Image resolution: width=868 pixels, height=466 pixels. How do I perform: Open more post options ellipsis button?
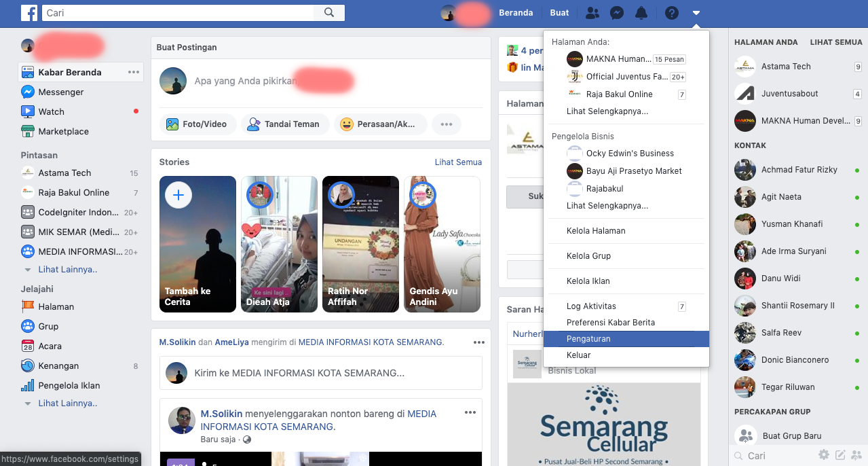click(446, 124)
